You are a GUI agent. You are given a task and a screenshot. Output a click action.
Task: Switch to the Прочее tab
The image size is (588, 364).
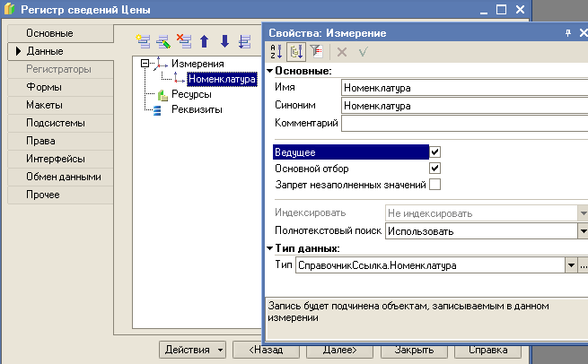tap(60, 195)
